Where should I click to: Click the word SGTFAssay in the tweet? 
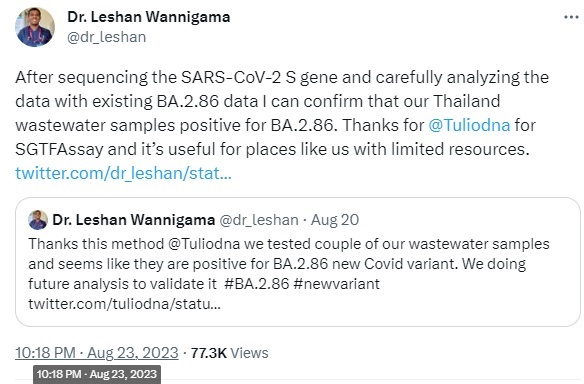click(59, 149)
